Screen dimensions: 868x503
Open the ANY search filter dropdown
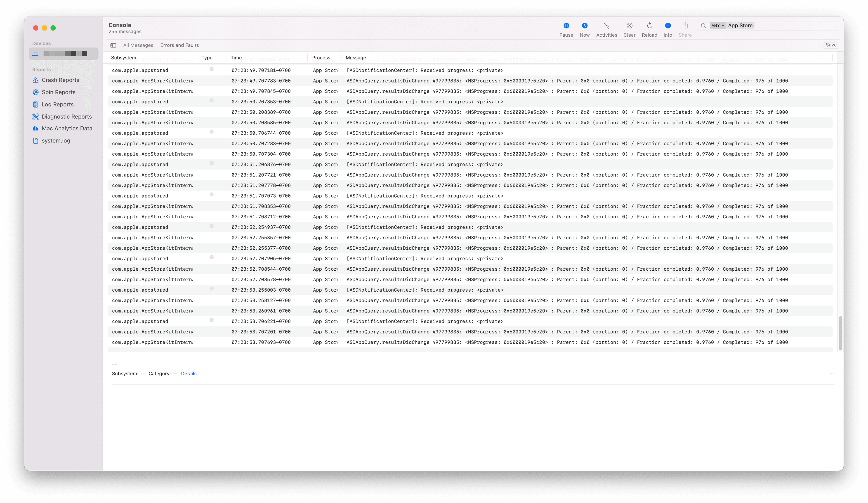tap(717, 25)
